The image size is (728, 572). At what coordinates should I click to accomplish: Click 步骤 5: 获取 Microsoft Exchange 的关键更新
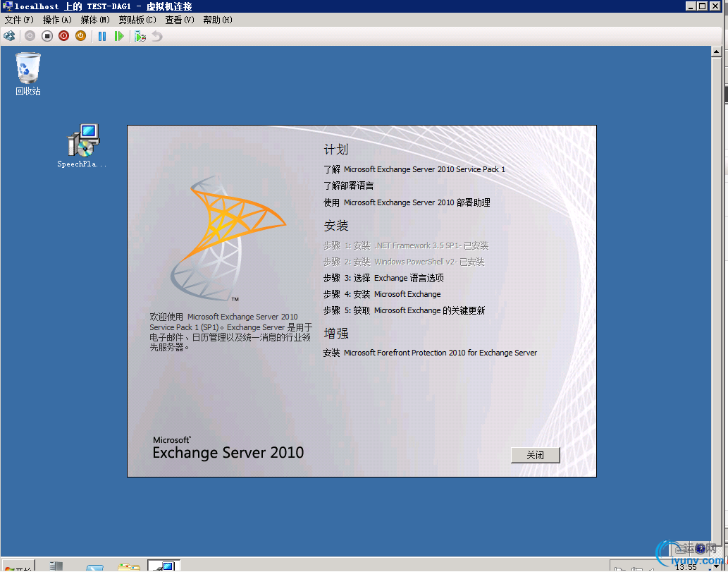[405, 310]
